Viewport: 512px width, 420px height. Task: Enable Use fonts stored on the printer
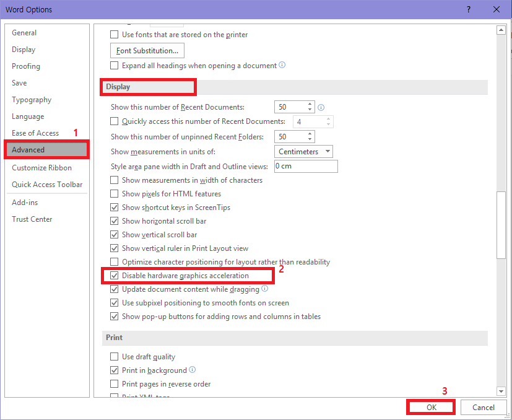click(x=115, y=35)
